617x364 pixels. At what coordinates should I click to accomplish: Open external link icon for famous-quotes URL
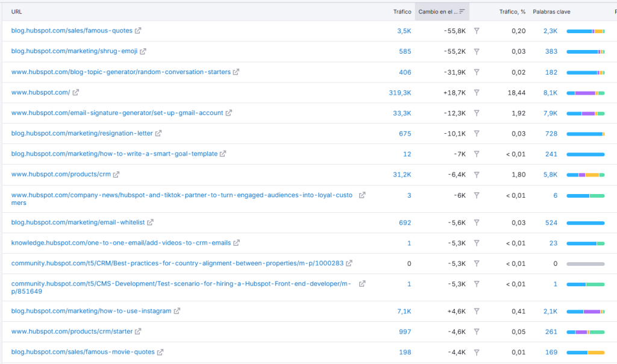coord(138,31)
